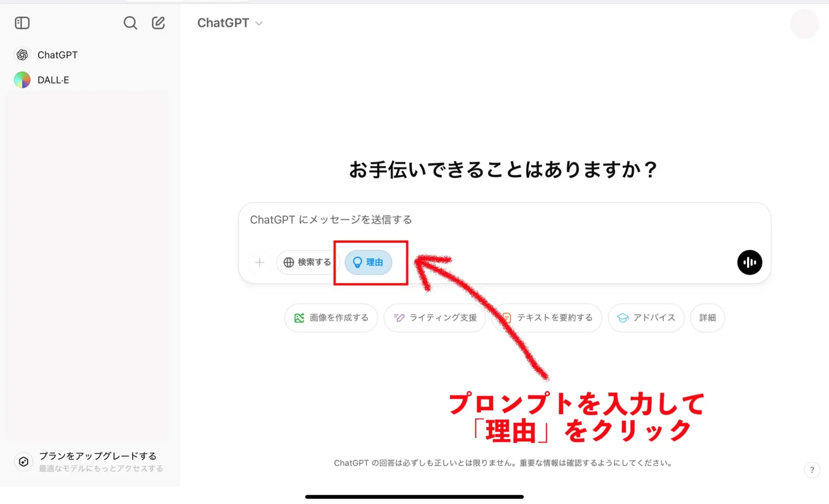Expand the ChatGPT model selector dropdown

click(x=230, y=23)
